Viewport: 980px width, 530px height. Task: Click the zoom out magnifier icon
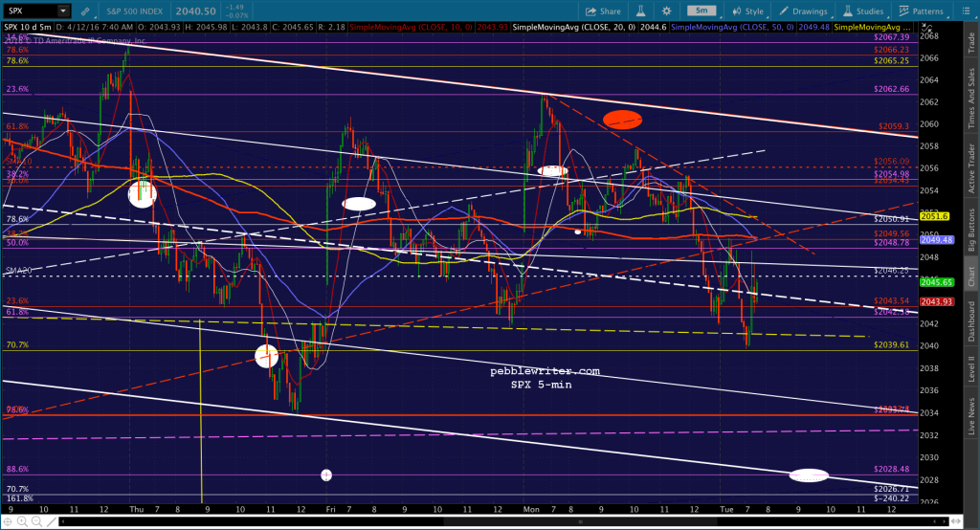(x=37, y=521)
